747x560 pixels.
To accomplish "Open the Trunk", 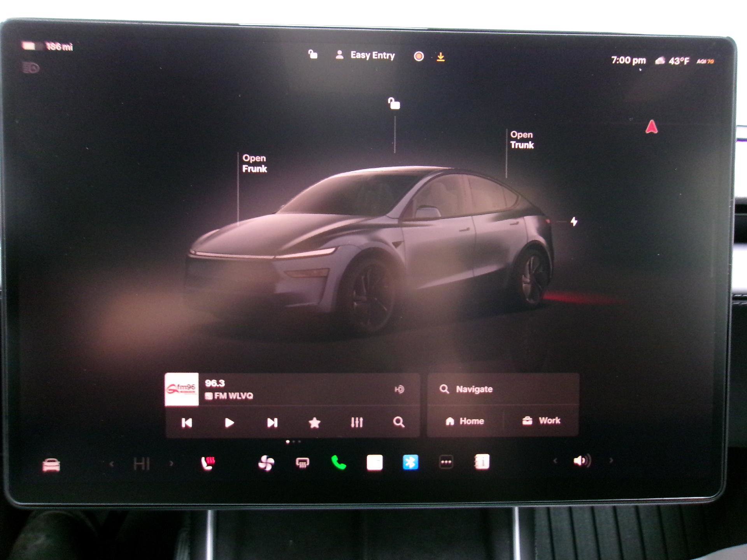I will [522, 140].
